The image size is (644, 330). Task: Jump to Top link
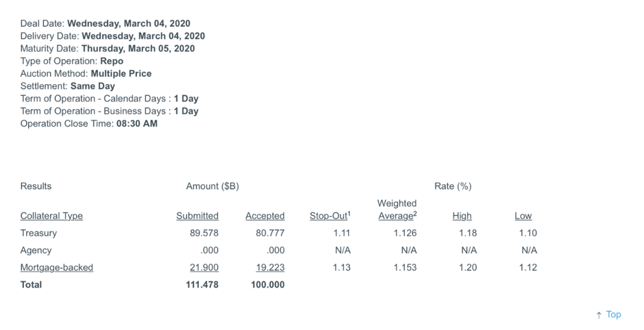pos(613,314)
